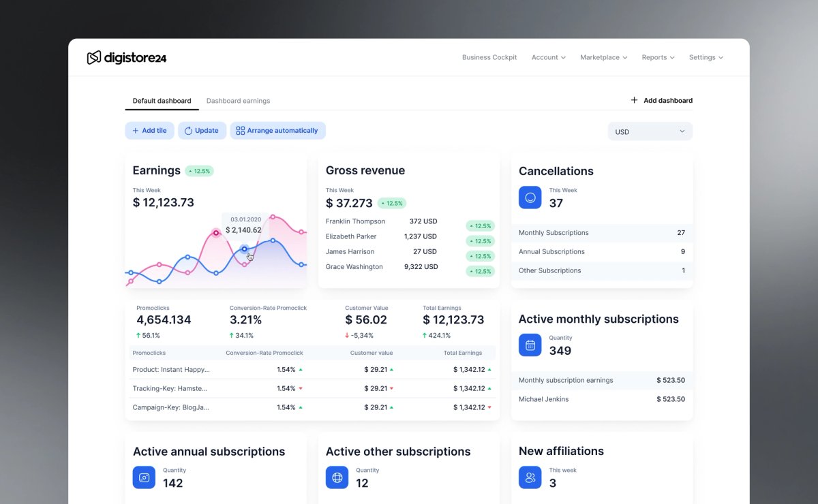818x504 pixels.
Task: Click Arrange automatically button
Action: [x=277, y=131]
